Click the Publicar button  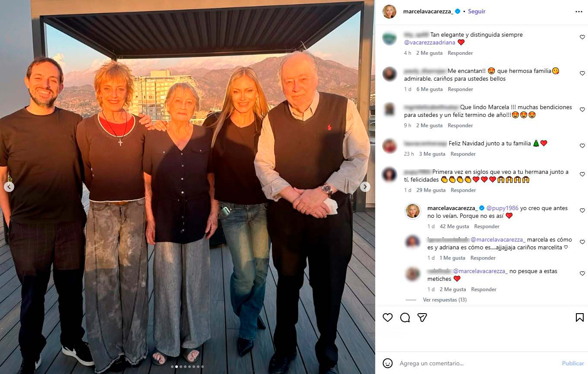click(573, 363)
